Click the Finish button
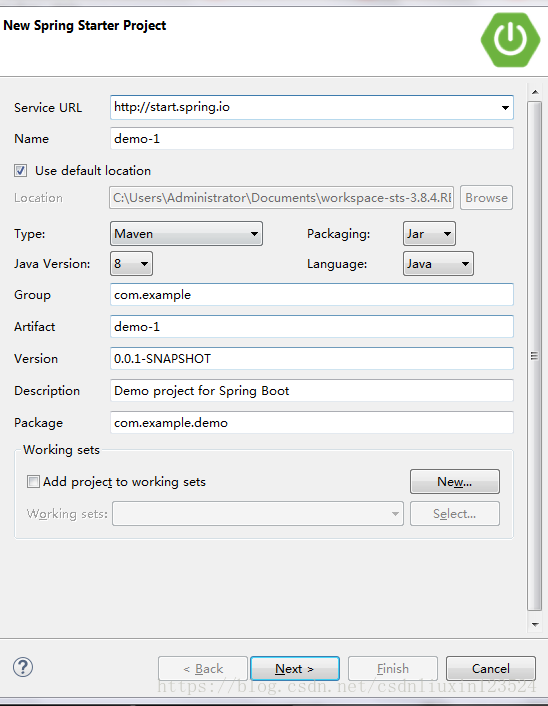The width and height of the screenshot is (548, 706). pyautogui.click(x=393, y=669)
